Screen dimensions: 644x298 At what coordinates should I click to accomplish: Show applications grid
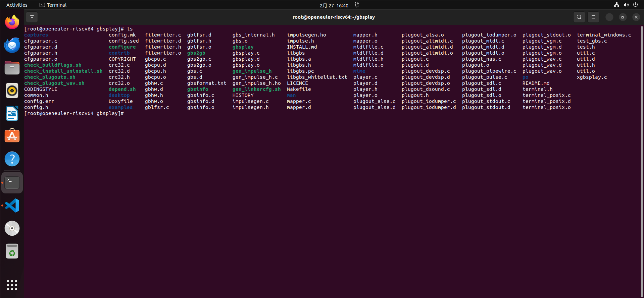tap(12, 285)
